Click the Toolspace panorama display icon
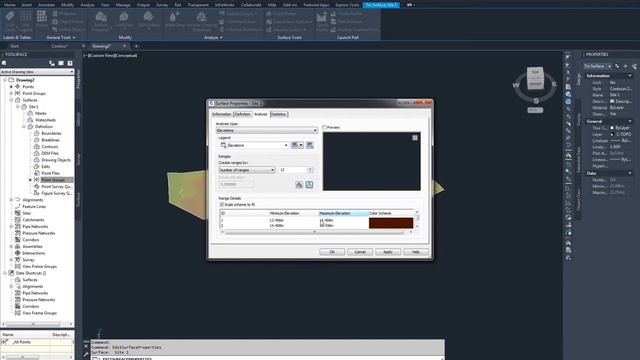This screenshot has width=640, height=360. tap(61, 63)
